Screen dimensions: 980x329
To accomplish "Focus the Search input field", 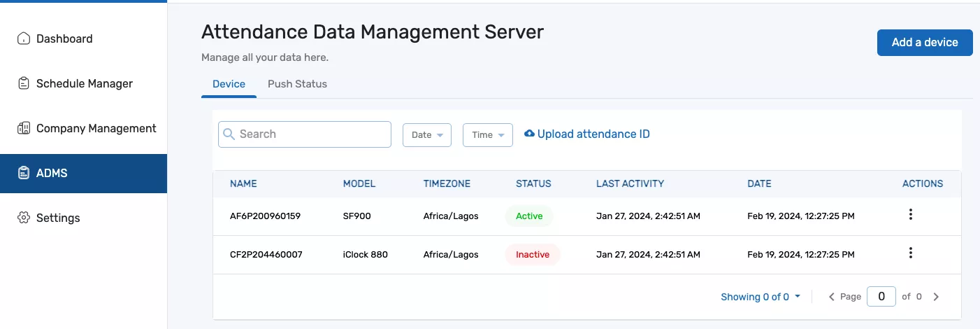I will point(305,134).
